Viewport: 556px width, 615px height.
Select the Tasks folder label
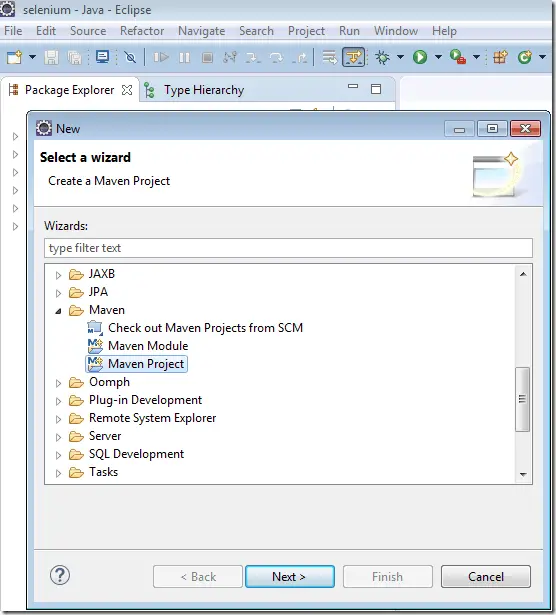104,472
